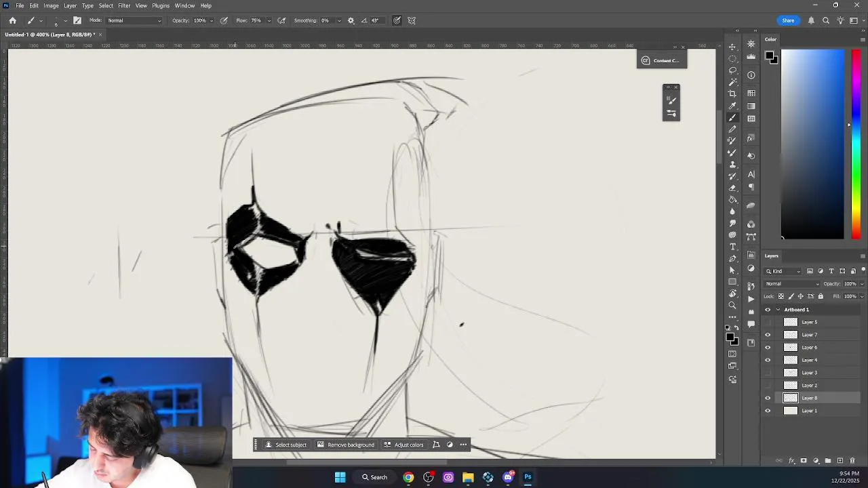Open the Styles fx panel icon

coord(751,138)
